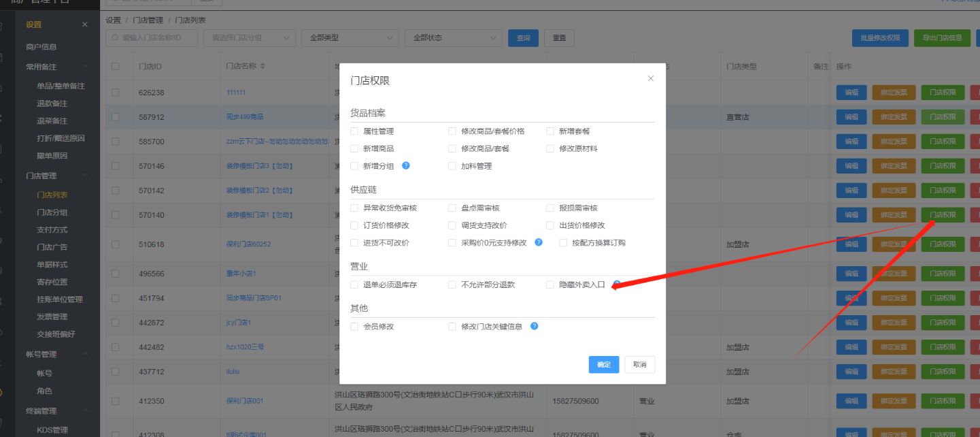
Task: Open the 全部状态 dropdown
Action: point(453,38)
